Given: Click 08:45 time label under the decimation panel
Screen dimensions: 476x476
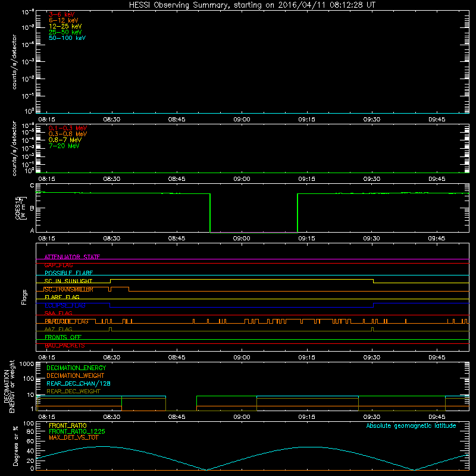Looking at the screenshot, I should [x=177, y=417].
